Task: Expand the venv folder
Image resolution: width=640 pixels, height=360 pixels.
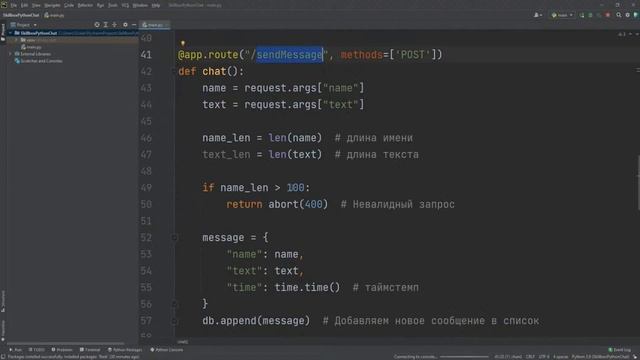Action: [16, 40]
